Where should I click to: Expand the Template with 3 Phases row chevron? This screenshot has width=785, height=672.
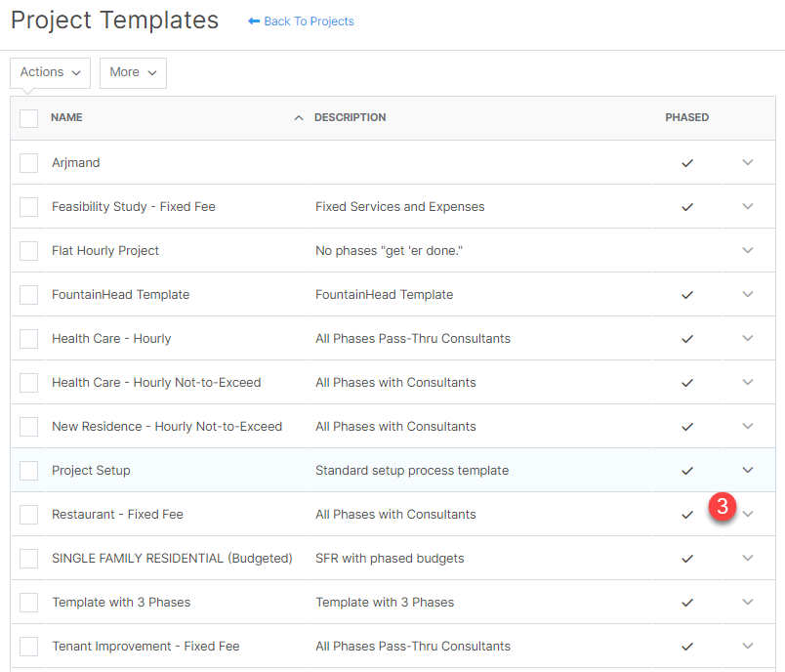click(748, 602)
